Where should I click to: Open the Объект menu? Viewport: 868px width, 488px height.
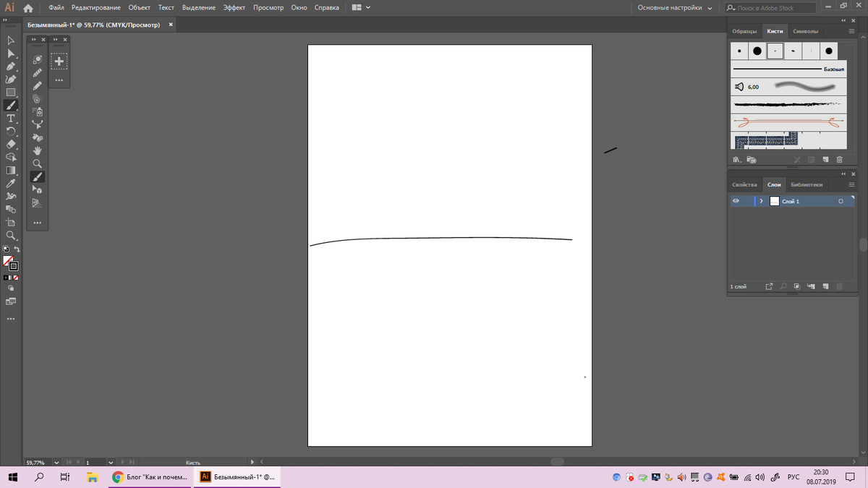[140, 7]
